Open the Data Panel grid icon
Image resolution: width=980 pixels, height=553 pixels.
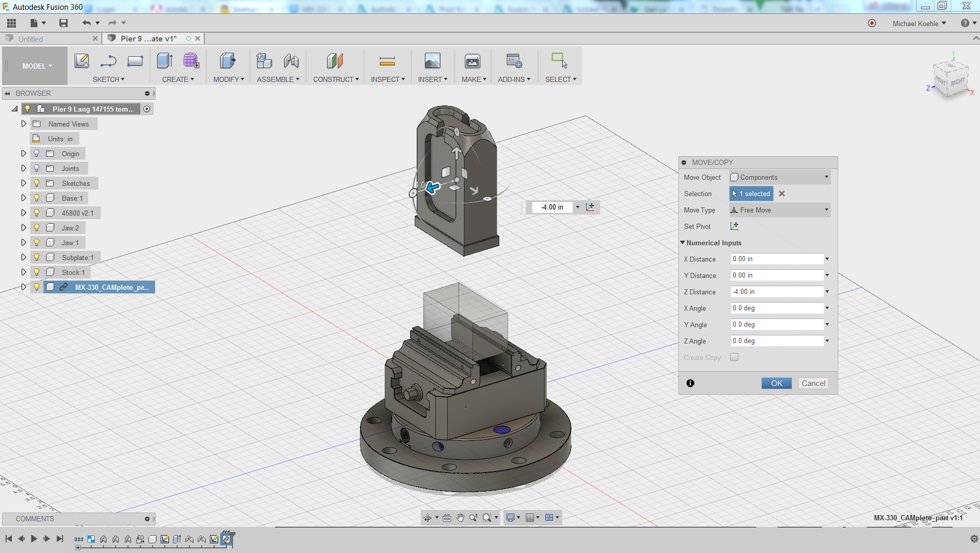click(11, 23)
